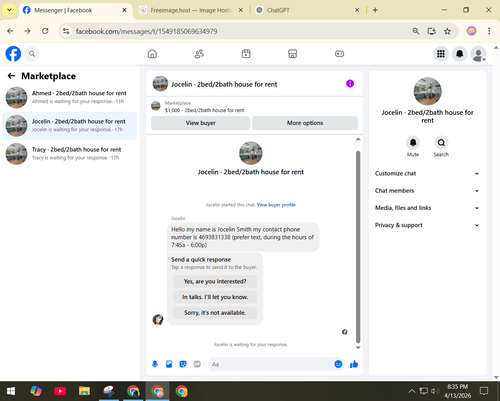Select Jocelin's conversation in the list
This screenshot has width=500, height=401.
[x=69, y=126]
